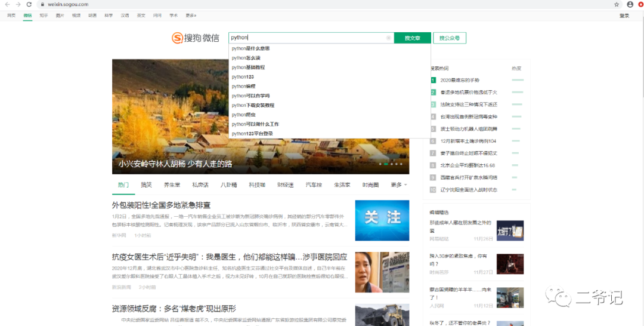
Task: Reload the page with the refresh icon
Action: point(29,4)
